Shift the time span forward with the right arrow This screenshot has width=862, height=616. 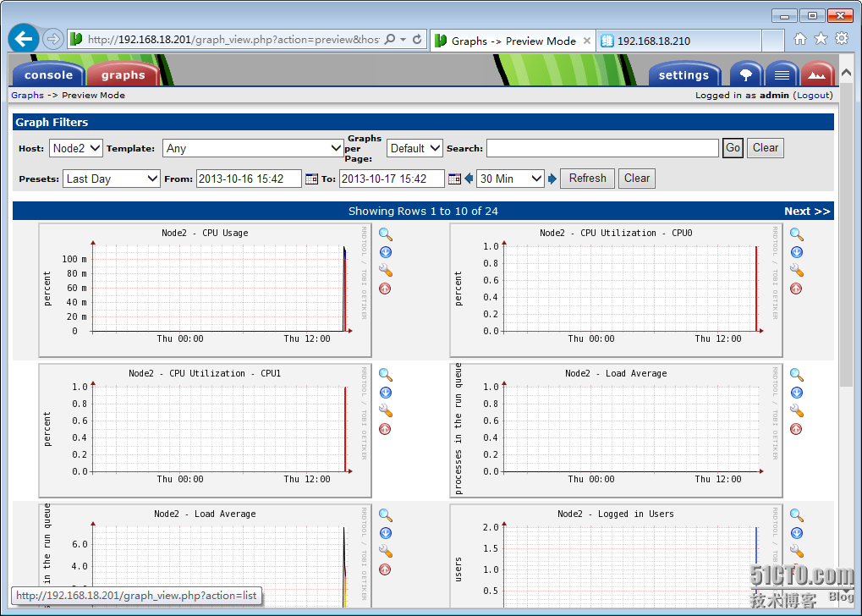point(552,179)
